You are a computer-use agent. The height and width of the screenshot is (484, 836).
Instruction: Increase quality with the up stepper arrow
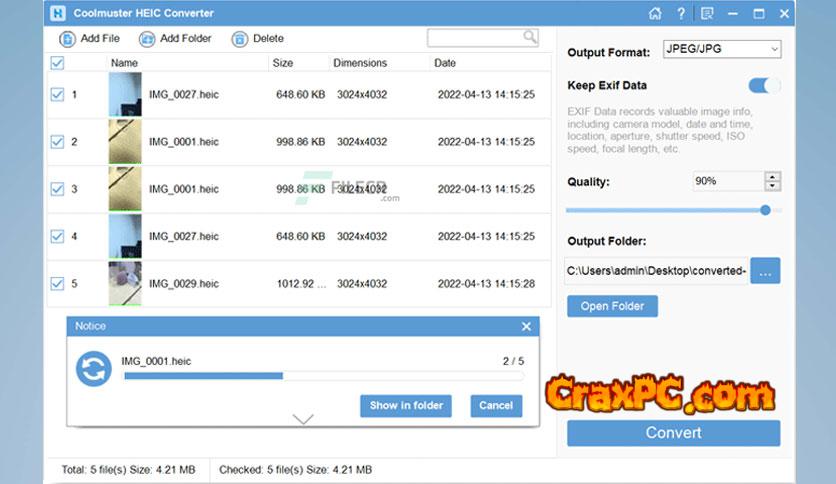(x=772, y=177)
